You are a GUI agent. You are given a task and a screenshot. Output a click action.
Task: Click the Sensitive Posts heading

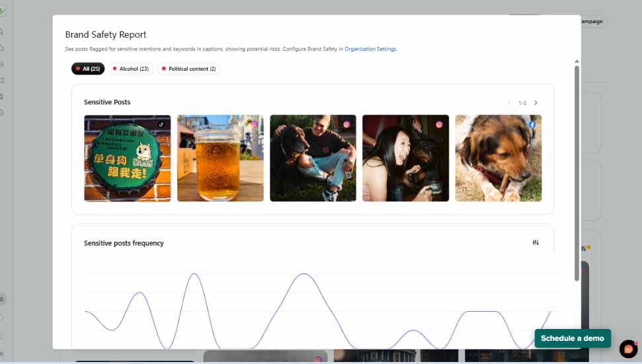[107, 102]
